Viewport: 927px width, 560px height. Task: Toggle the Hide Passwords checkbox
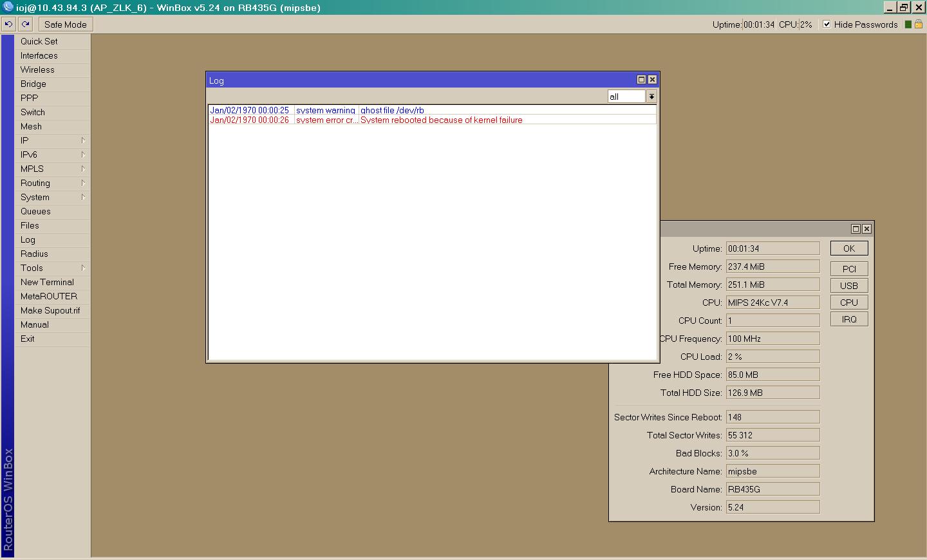click(827, 24)
